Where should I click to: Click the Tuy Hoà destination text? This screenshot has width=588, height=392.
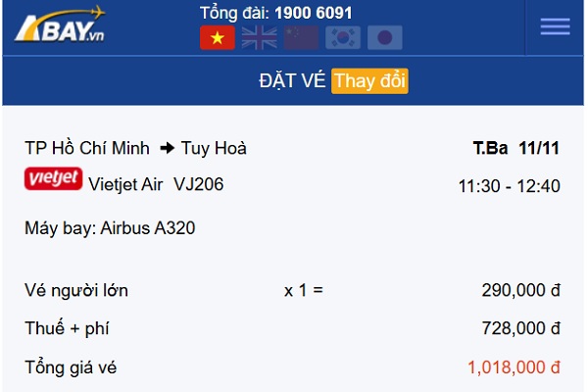pyautogui.click(x=214, y=149)
